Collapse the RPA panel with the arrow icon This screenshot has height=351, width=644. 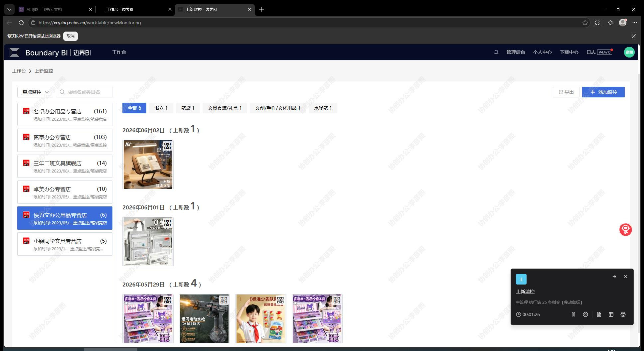614,277
